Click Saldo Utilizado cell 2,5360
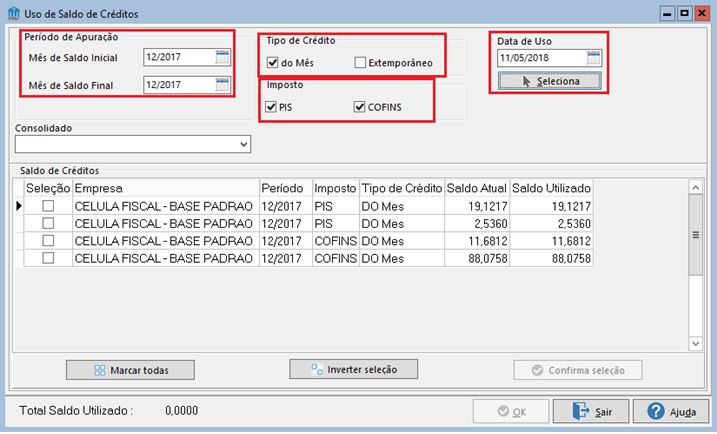Viewport: 717px width, 434px height. point(551,224)
